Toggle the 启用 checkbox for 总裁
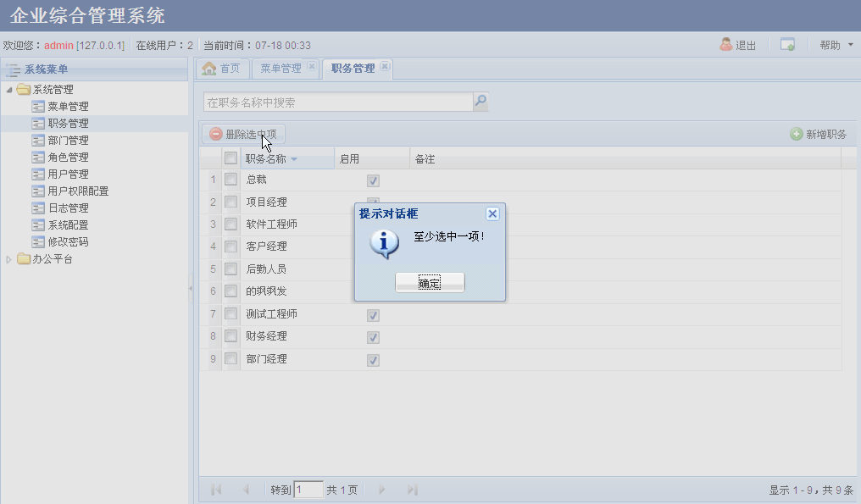This screenshot has height=504, width=861. tap(373, 180)
